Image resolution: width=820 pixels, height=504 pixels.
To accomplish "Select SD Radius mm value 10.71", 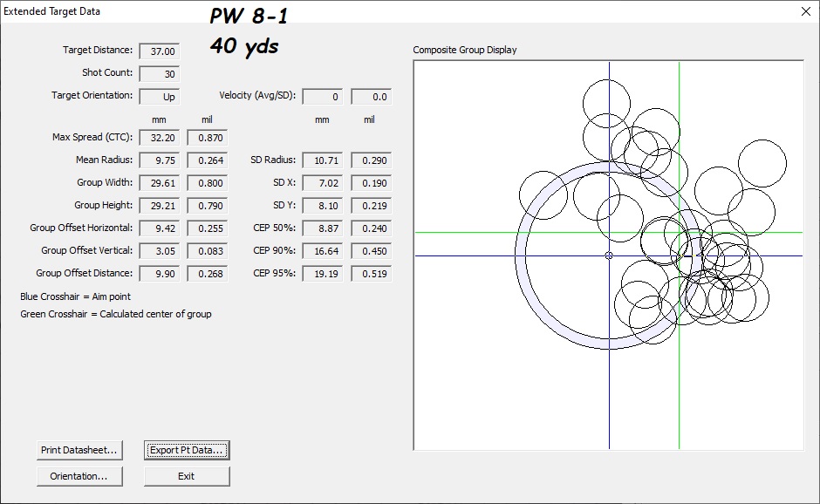I will [323, 160].
